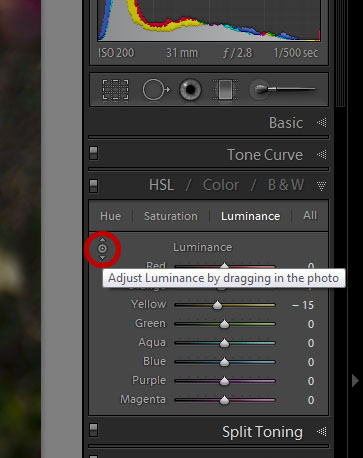Switch panel to Color mode

tap(221, 185)
